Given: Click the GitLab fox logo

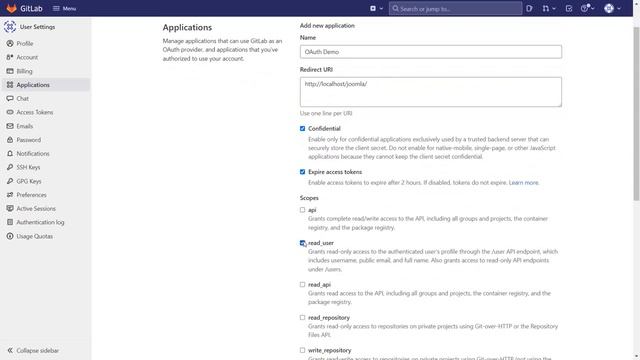Looking at the screenshot, I should pyautogui.click(x=11, y=8).
